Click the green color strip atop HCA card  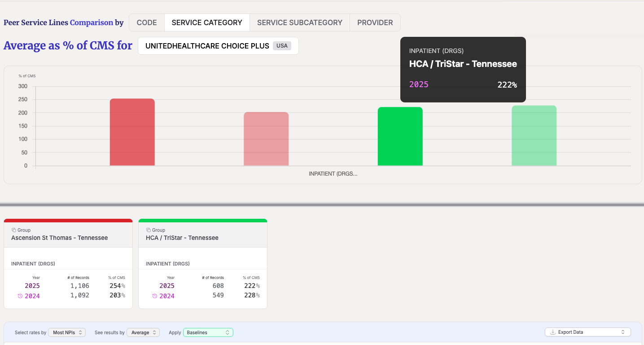click(203, 221)
